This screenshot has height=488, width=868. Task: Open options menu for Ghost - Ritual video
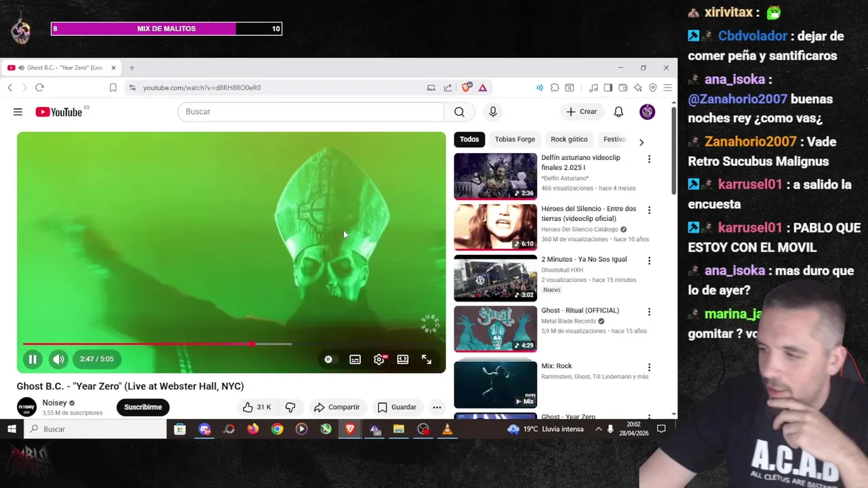click(x=649, y=312)
